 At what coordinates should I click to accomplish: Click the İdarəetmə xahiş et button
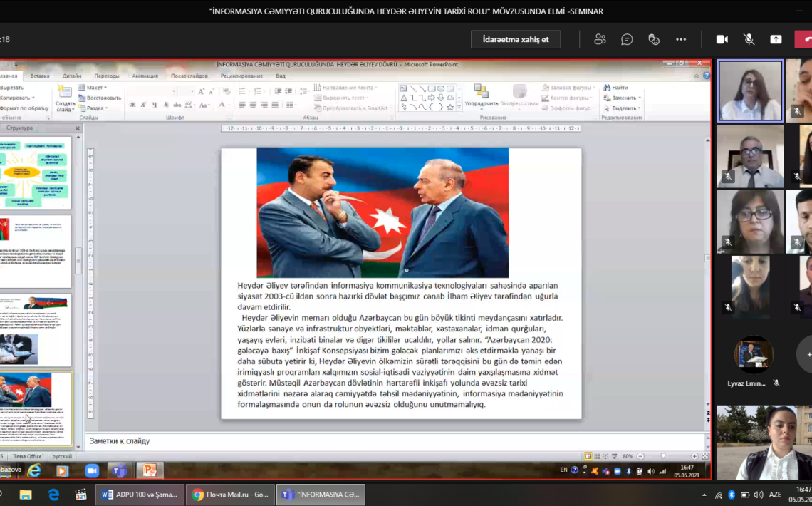click(516, 39)
